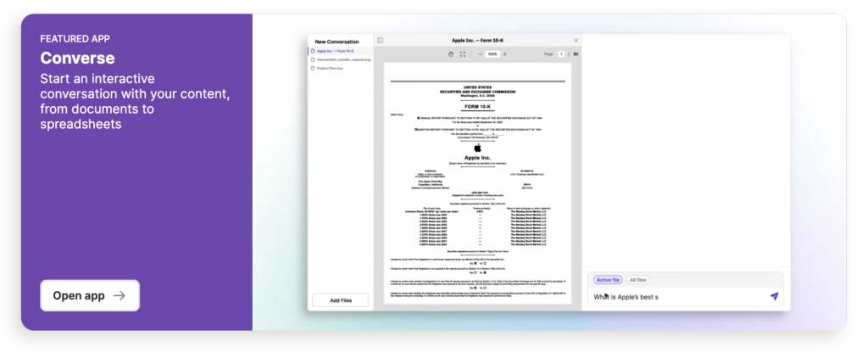Image resolution: width=868 pixels, height=358 pixels.
Task: Edit the 100% zoom level field
Action: (492, 54)
